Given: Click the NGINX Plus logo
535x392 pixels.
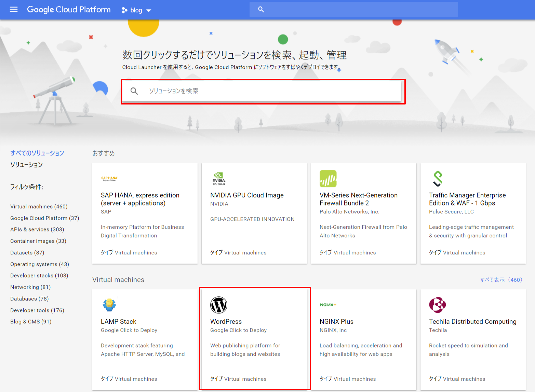Looking at the screenshot, I should pyautogui.click(x=328, y=305).
